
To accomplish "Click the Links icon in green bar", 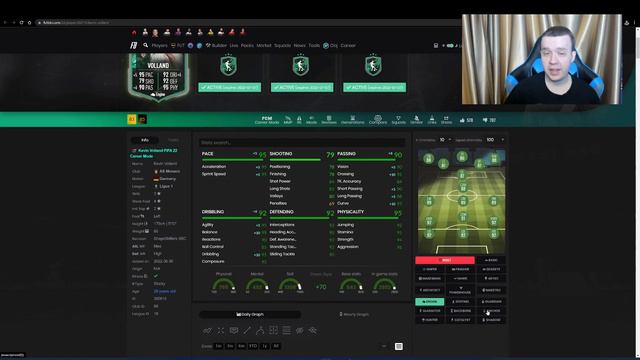I will (x=432, y=120).
